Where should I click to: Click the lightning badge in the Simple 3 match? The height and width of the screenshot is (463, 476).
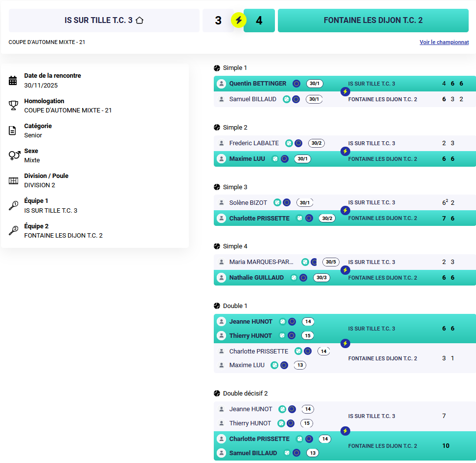345,210
